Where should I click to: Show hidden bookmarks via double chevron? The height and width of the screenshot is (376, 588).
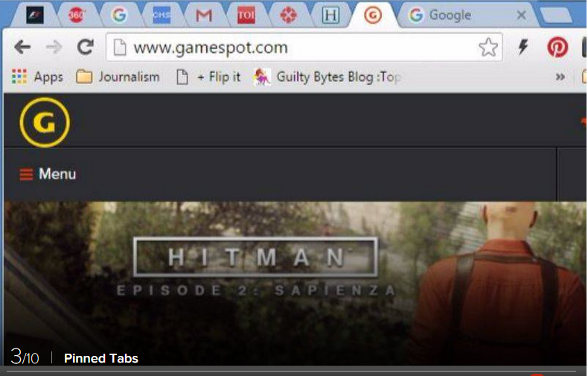tap(560, 77)
